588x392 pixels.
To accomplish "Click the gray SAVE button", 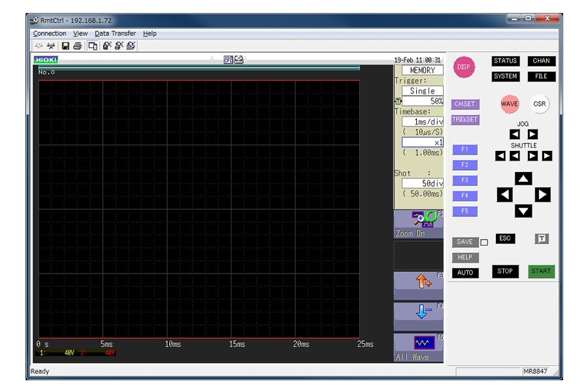I will click(x=465, y=242).
